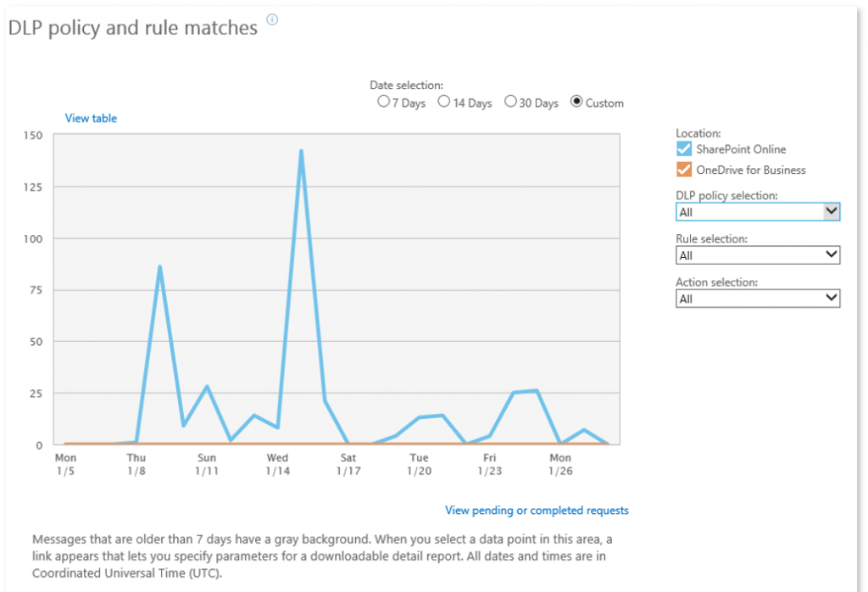The height and width of the screenshot is (592, 868).
Task: Click the 150 y-axis value
Action: point(33,135)
